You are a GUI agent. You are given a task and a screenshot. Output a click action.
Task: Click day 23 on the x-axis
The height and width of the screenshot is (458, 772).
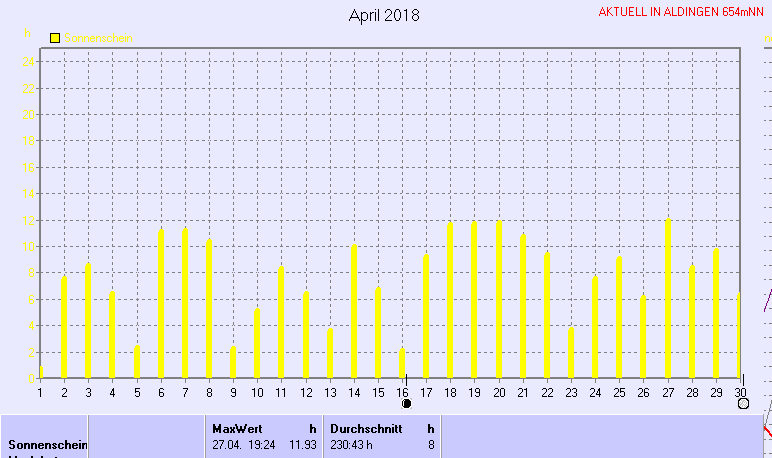(x=571, y=392)
